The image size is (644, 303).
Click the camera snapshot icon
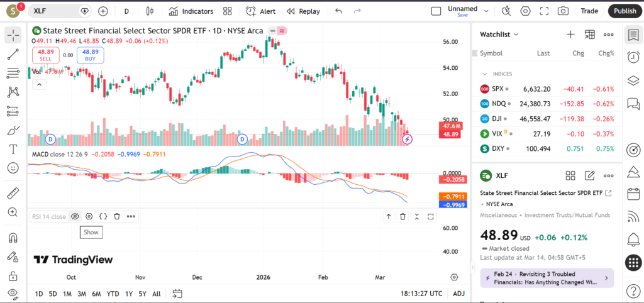pos(563,11)
